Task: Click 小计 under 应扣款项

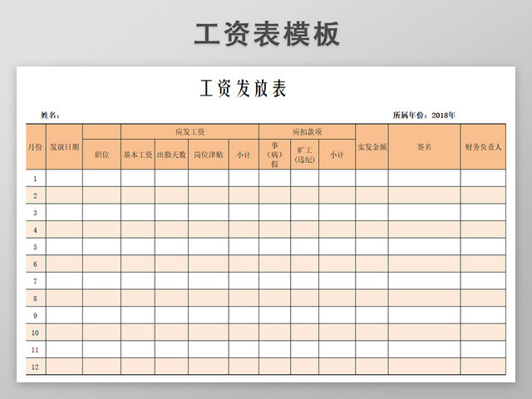Action: pos(337,155)
